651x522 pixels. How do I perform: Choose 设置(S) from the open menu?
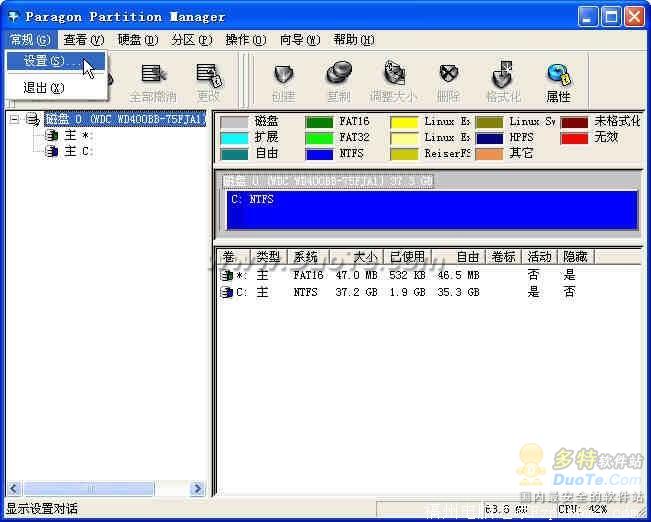(56, 61)
